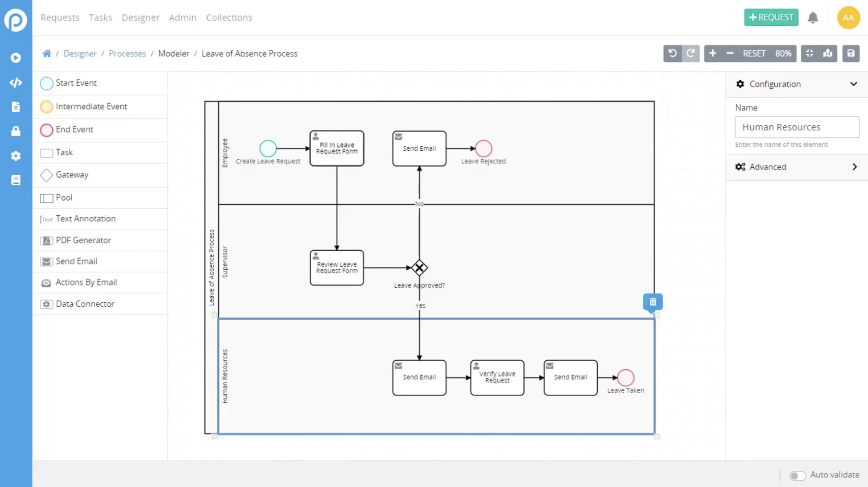Select the Actions By Email icon

tap(46, 282)
